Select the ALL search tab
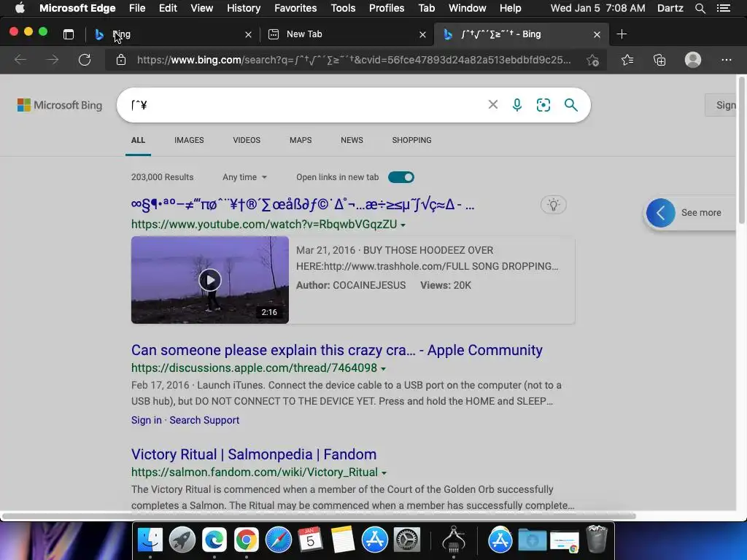 (x=138, y=140)
